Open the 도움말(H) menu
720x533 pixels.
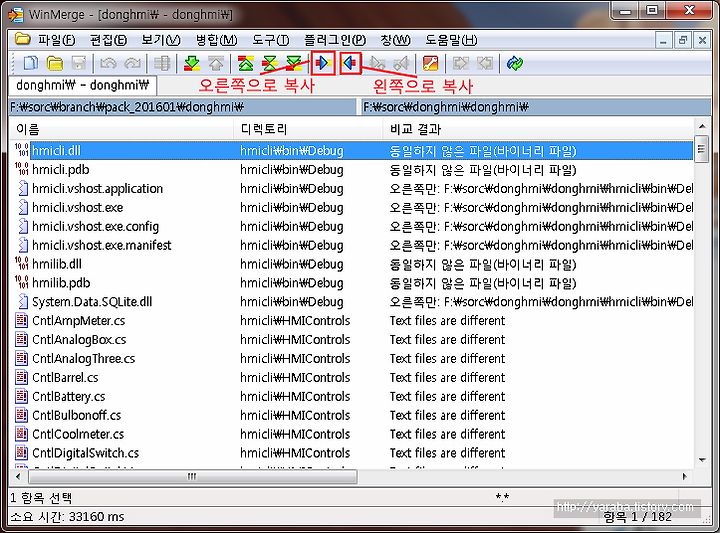pyautogui.click(x=451, y=40)
